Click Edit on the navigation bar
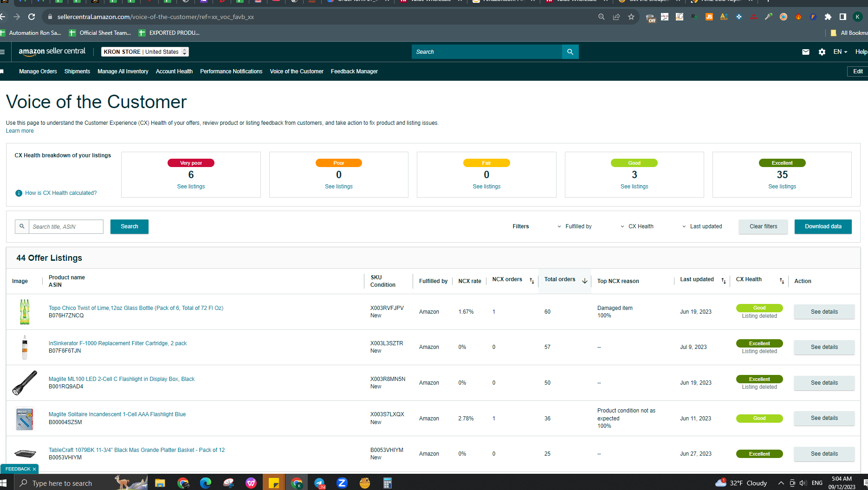 click(857, 71)
